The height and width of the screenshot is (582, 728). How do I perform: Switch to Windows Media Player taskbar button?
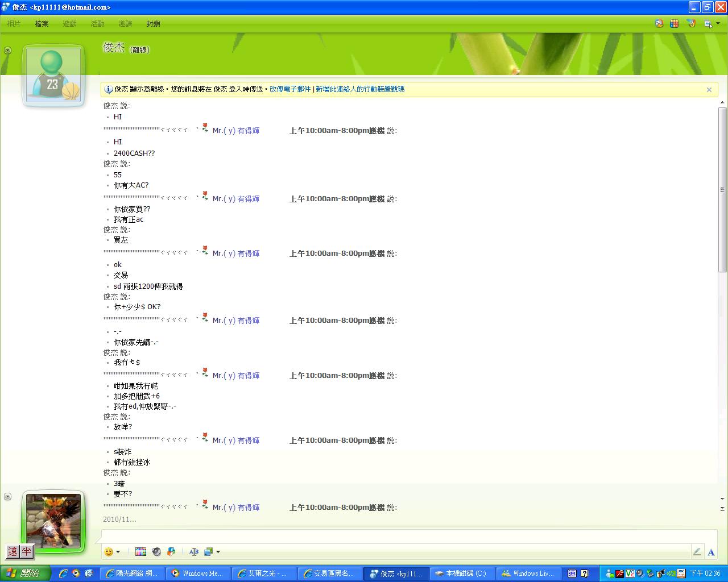pos(198,573)
